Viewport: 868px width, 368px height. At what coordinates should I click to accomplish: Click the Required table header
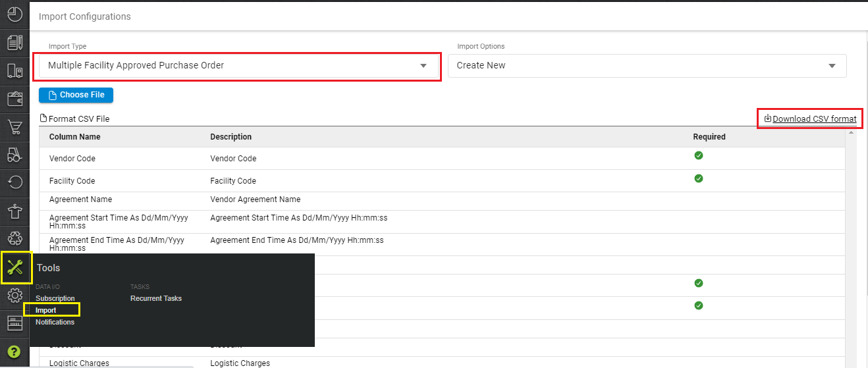point(709,137)
